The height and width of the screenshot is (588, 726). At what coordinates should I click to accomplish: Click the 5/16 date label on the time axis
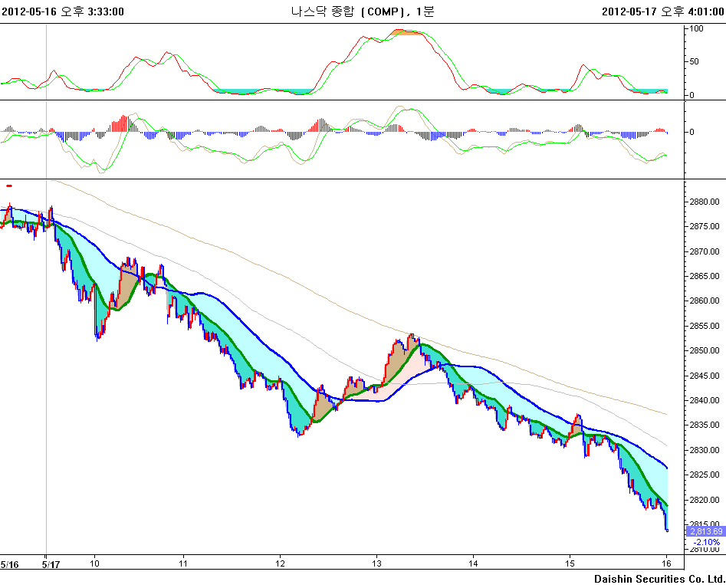pos(9,564)
